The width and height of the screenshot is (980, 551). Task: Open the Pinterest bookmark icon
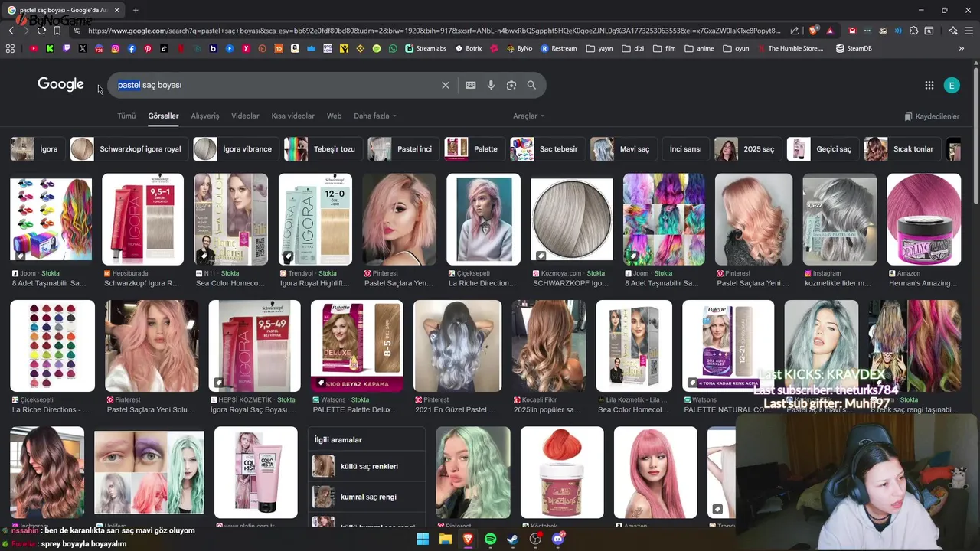click(148, 48)
